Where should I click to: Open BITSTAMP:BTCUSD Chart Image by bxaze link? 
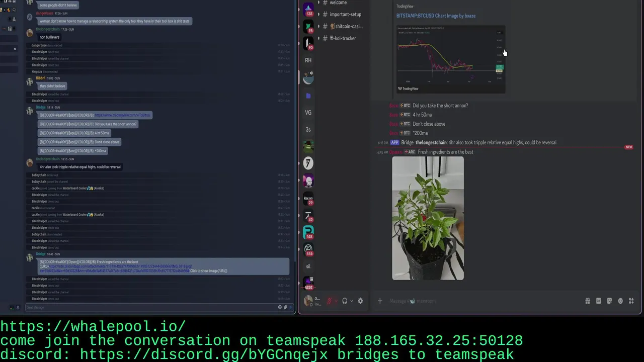coord(436,16)
